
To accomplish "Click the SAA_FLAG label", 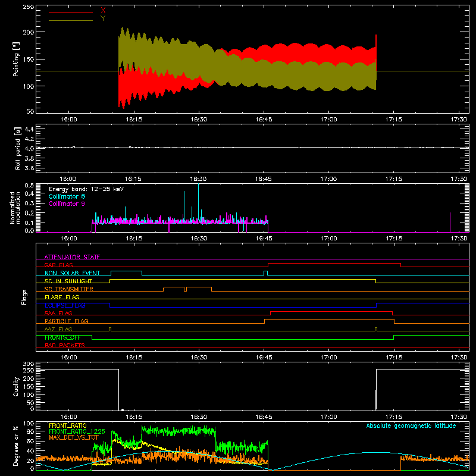I will [x=58, y=313].
